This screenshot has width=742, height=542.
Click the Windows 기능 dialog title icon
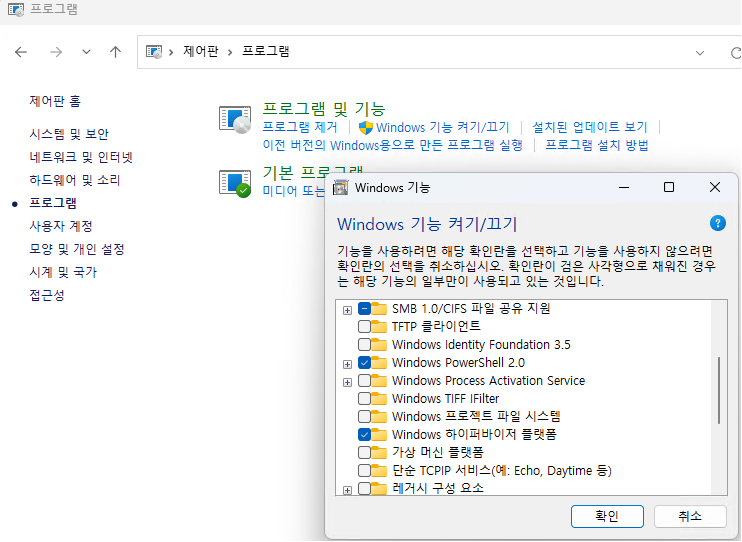(x=341, y=188)
